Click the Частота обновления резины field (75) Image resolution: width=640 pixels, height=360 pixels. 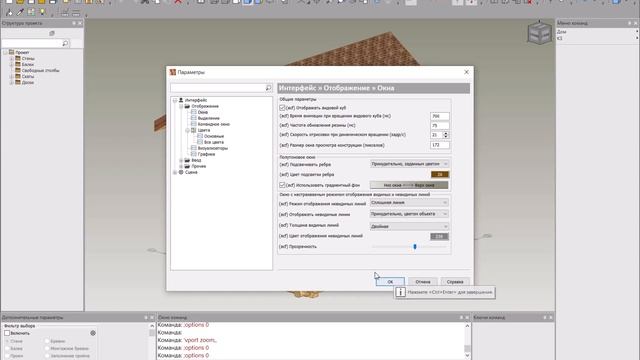tap(440, 126)
